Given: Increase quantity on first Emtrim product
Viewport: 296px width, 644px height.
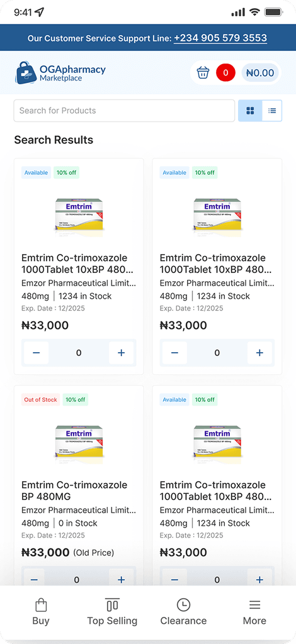Looking at the screenshot, I should (122, 353).
